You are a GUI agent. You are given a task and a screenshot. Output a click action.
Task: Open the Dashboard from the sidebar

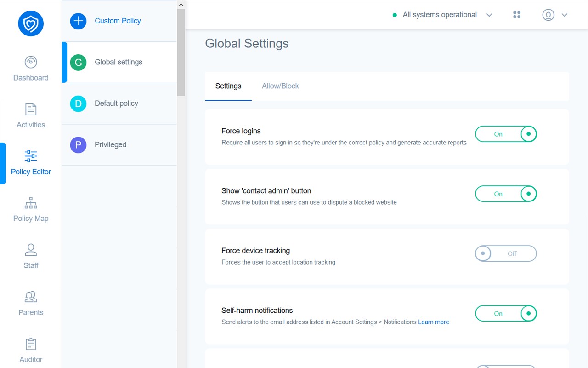[30, 68]
